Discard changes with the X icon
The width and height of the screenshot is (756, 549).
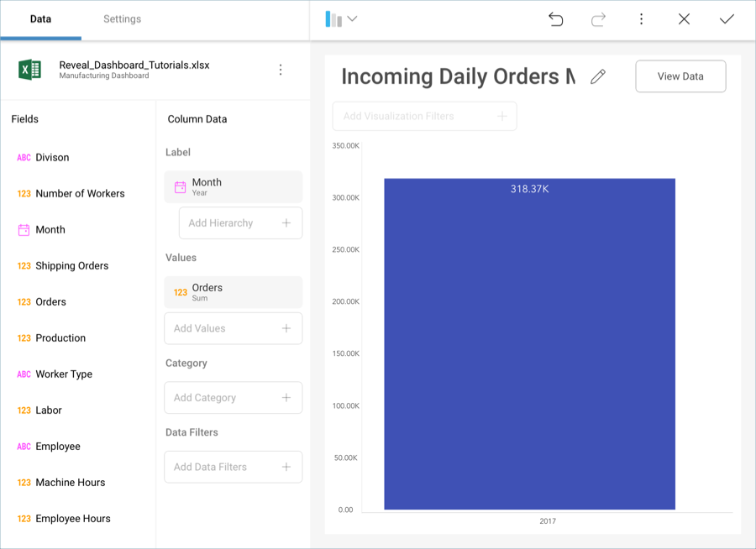pyautogui.click(x=684, y=19)
